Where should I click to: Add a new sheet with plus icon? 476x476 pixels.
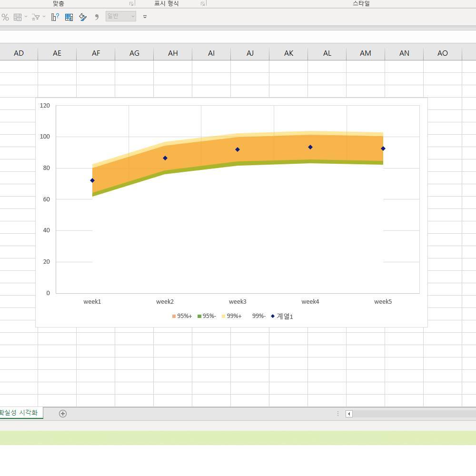63,414
